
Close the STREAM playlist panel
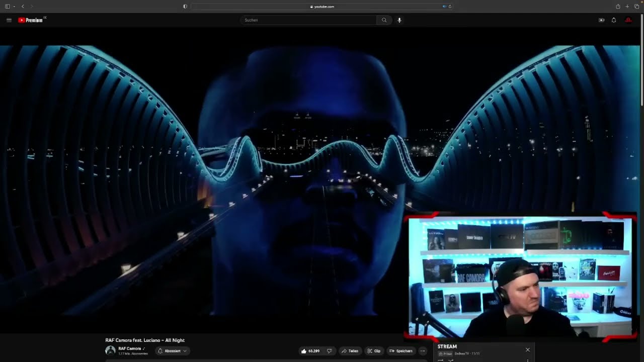pos(528,349)
